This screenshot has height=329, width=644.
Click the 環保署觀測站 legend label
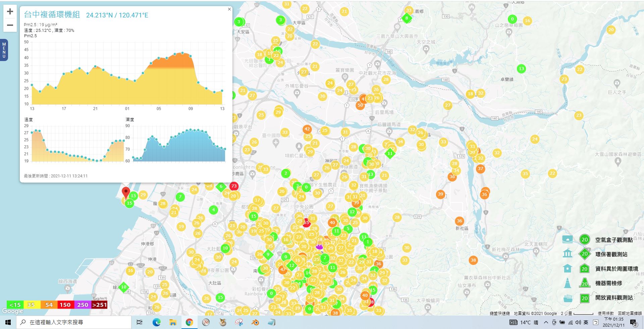pos(611,254)
